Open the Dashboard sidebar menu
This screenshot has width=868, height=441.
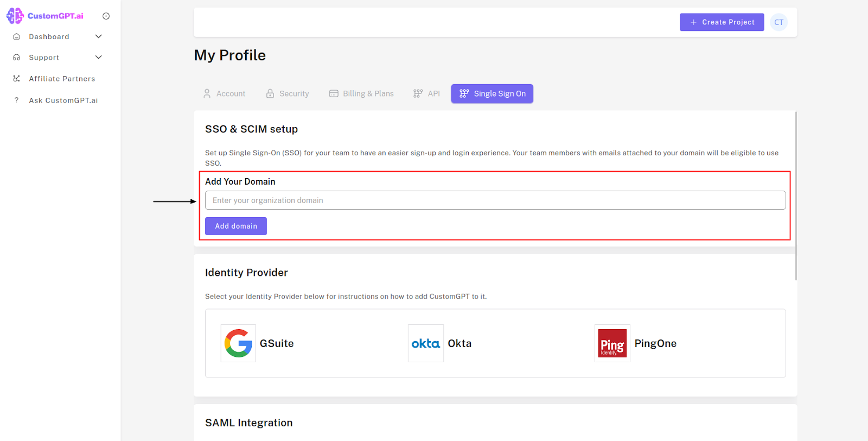58,36
